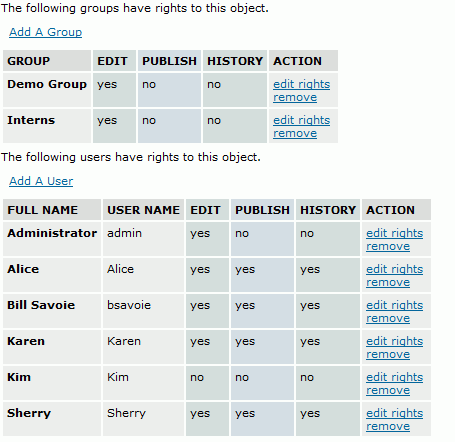
Task: Edit rights for Interns group
Action: pyautogui.click(x=302, y=120)
